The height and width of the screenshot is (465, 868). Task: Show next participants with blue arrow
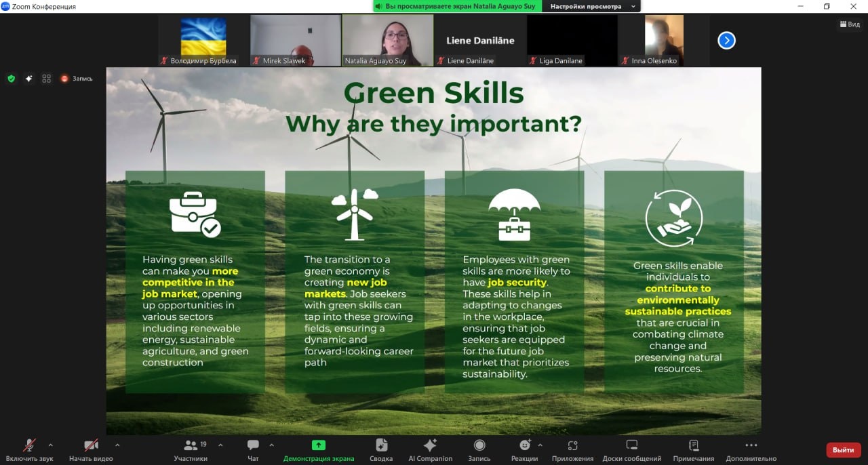(x=726, y=41)
